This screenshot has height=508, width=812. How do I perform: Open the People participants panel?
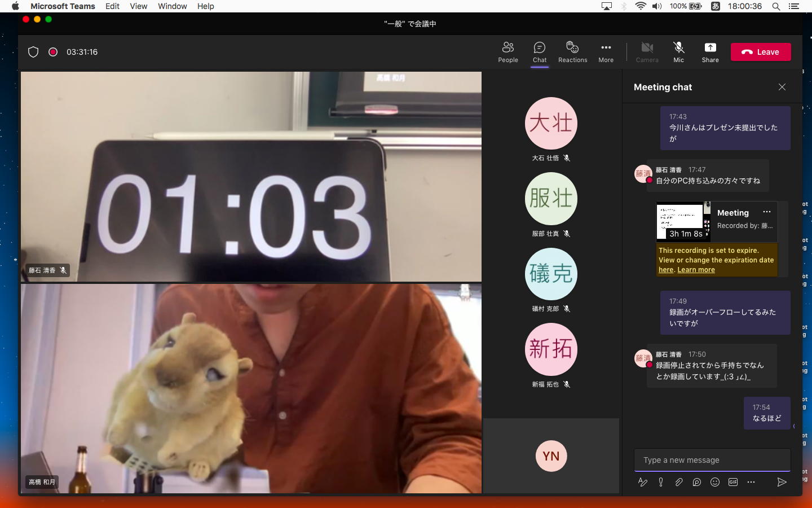(x=507, y=52)
